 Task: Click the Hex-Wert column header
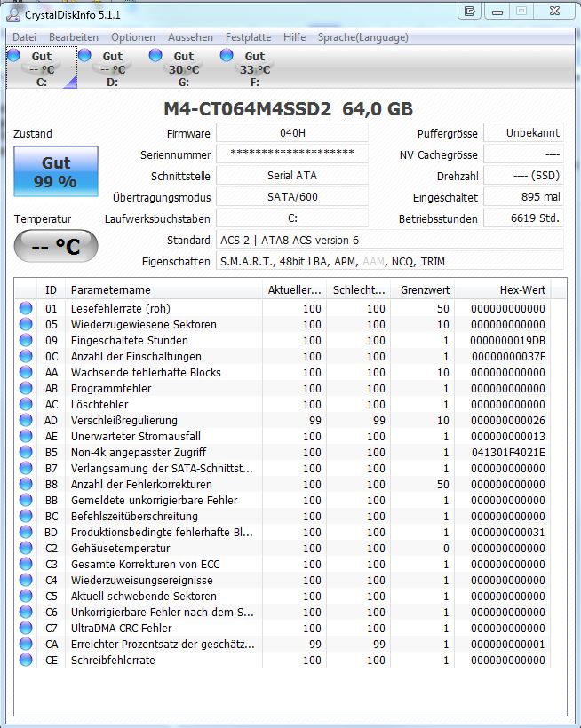[503, 290]
